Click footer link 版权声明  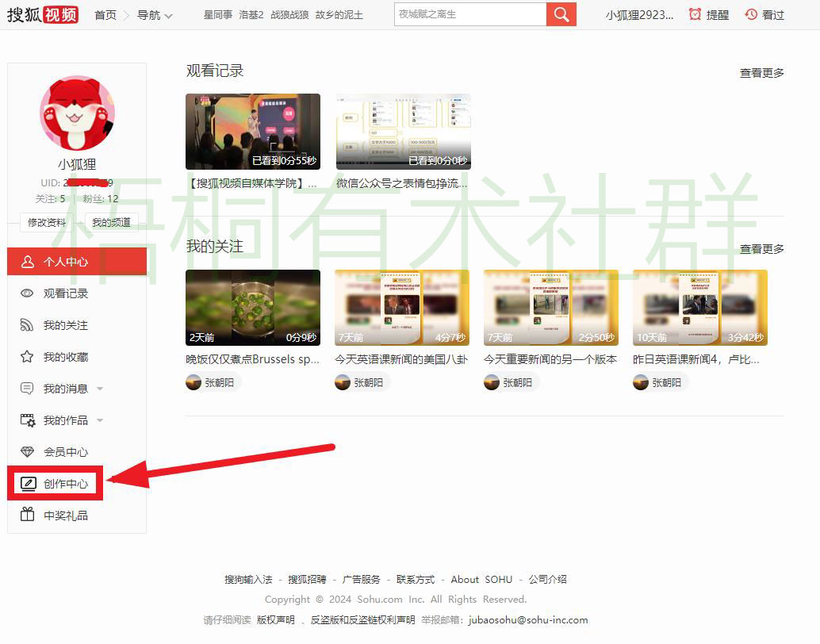pos(276,620)
